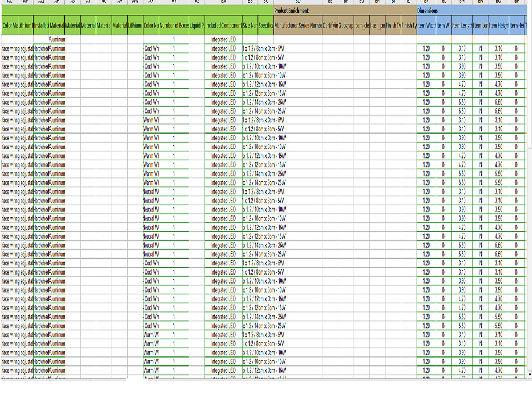Select the Dimensions section header

click(x=471, y=11)
